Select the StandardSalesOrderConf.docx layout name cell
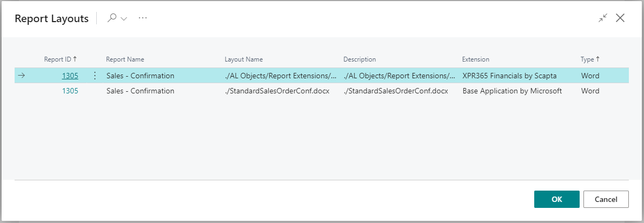 277,91
